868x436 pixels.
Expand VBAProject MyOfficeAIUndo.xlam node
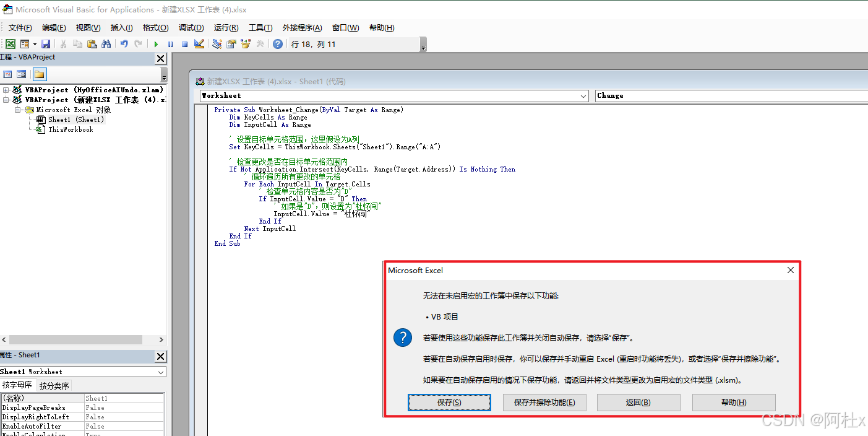(x=6, y=90)
